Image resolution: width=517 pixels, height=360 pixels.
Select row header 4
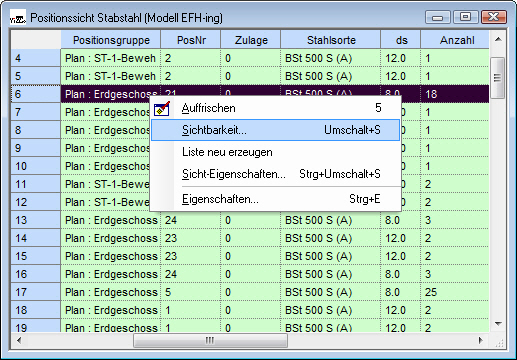(x=36, y=58)
